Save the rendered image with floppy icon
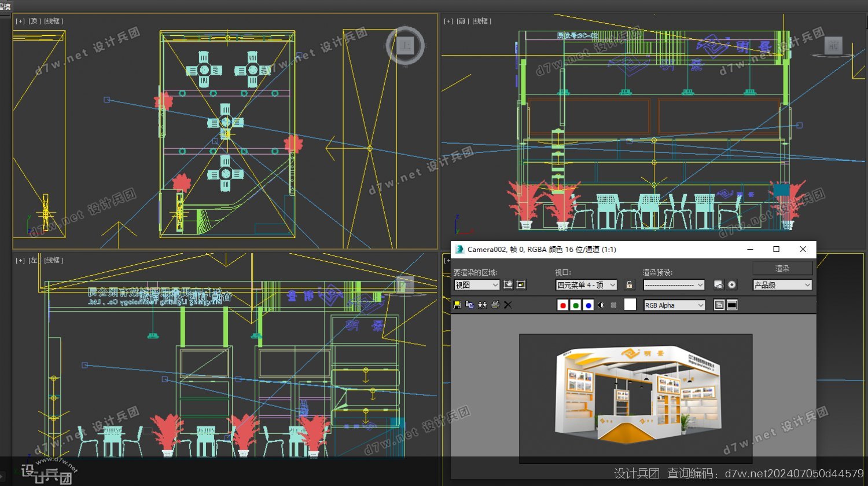 (x=457, y=305)
